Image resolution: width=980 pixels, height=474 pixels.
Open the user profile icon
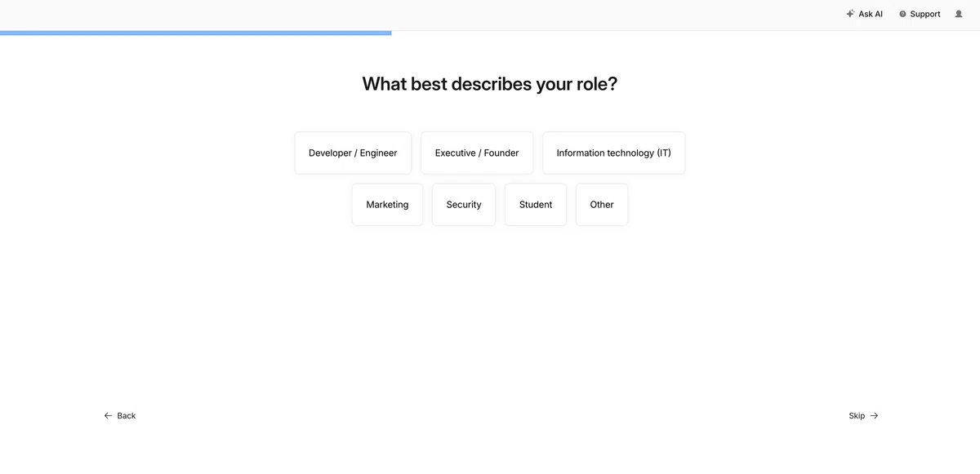point(959,14)
